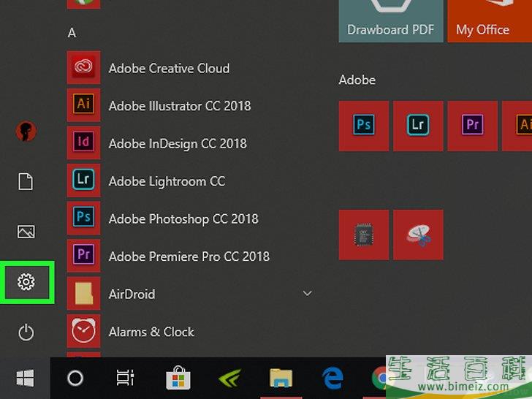Open Premiere Pro tile in Adobe group

point(473,126)
